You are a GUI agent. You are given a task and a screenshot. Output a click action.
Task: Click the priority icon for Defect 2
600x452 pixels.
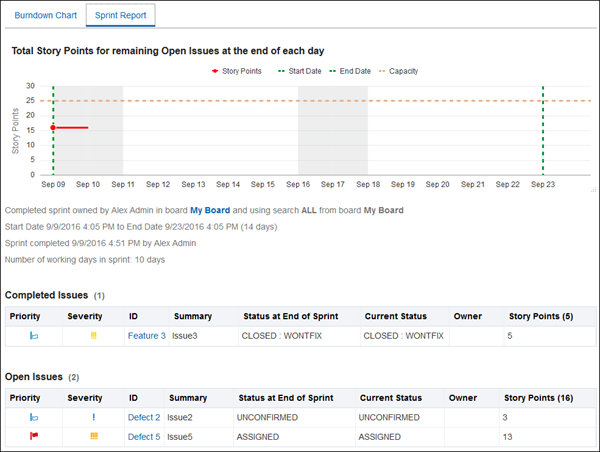(34, 417)
